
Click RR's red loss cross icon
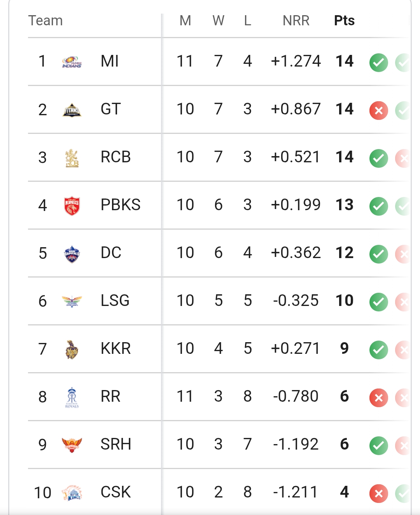point(379,398)
